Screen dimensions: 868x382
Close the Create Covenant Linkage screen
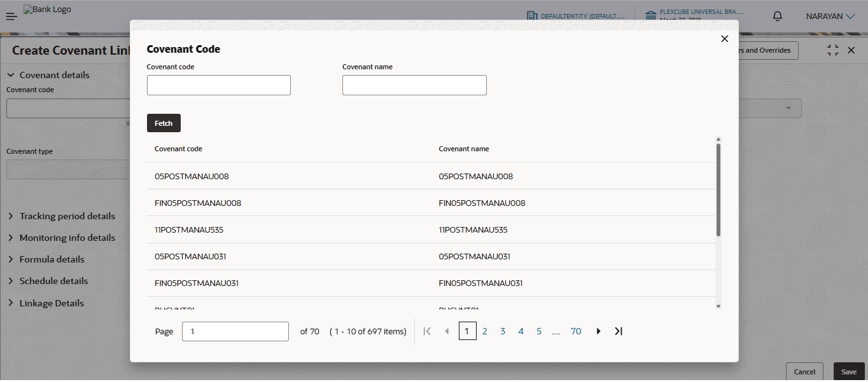851,50
